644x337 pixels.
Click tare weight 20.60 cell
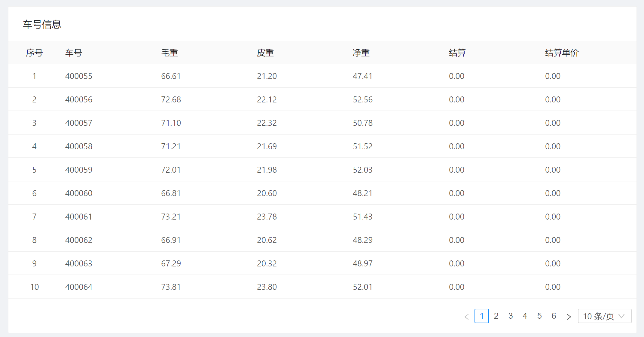267,193
